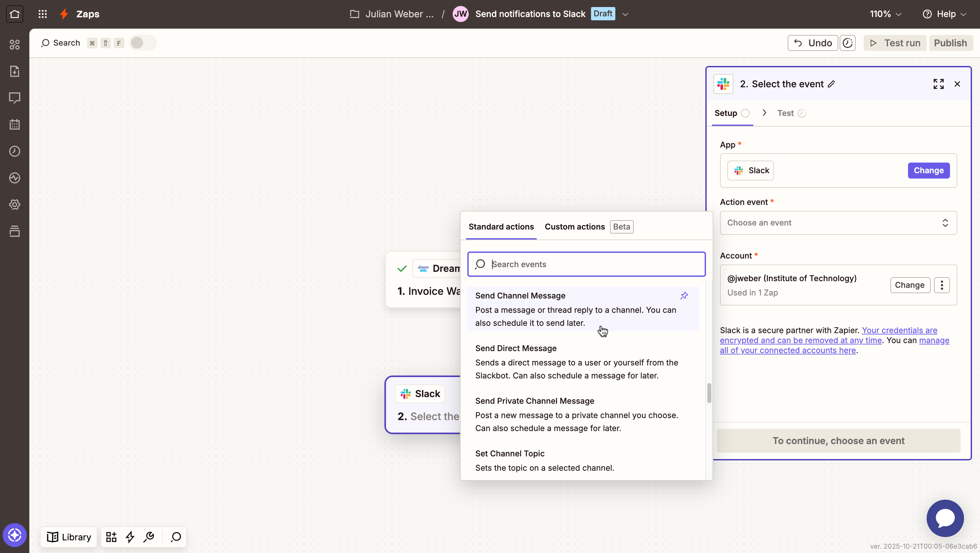
Task: Open the version history icon next to Undo
Action: [848, 43]
